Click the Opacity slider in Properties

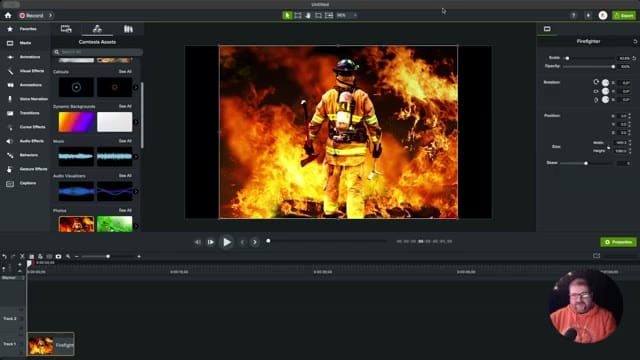click(589, 66)
